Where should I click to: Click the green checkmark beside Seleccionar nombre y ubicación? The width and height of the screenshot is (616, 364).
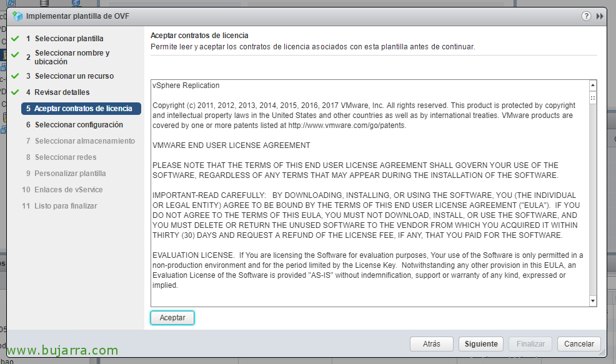point(16,55)
